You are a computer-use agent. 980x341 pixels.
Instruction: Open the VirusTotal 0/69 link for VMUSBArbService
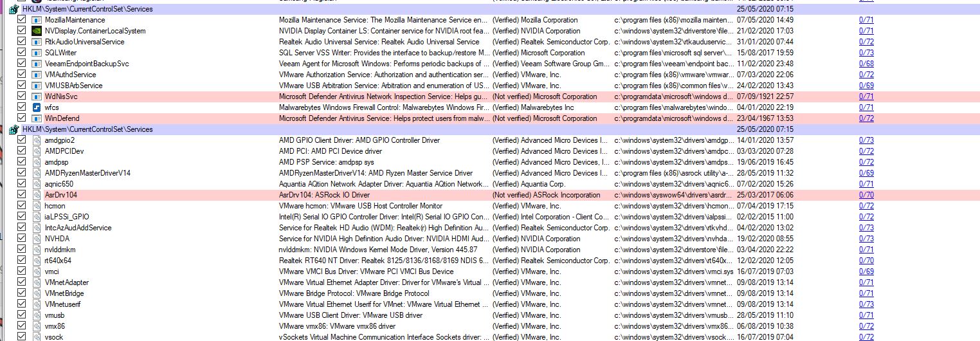pos(866,86)
